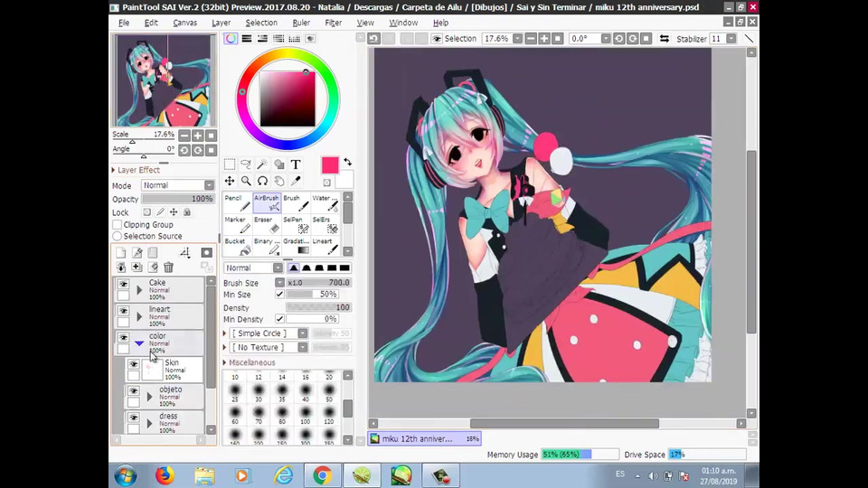Open the Window menu
This screenshot has height=488, width=868.
coord(403,23)
